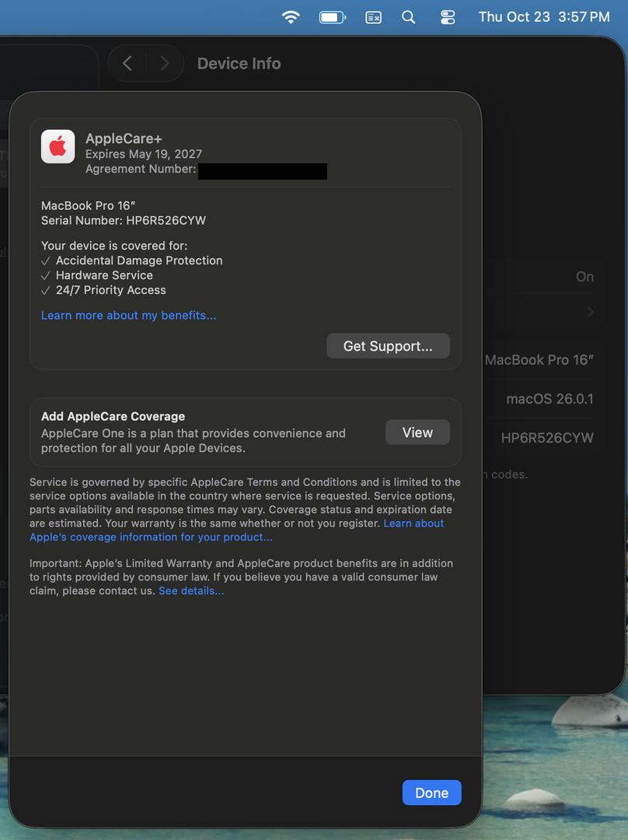Open Spotlight search magnifying glass
The image size is (628, 840).
(x=408, y=17)
